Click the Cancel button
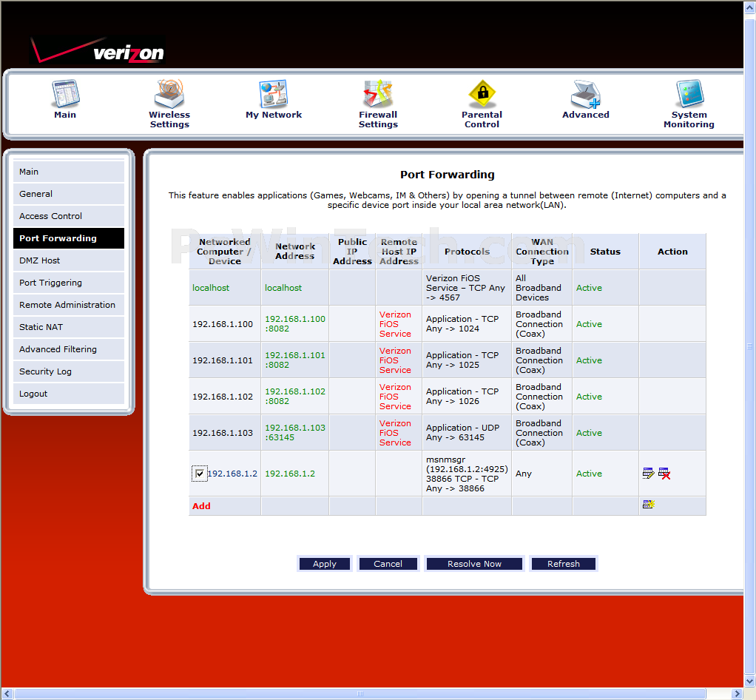This screenshot has height=700, width=756. 388,563
